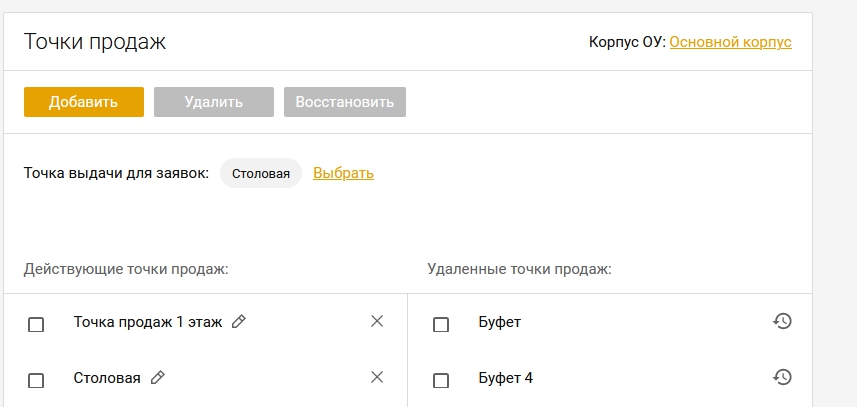Toggle the Буфет 4 checkbox
This screenshot has width=857, height=407.
click(441, 380)
